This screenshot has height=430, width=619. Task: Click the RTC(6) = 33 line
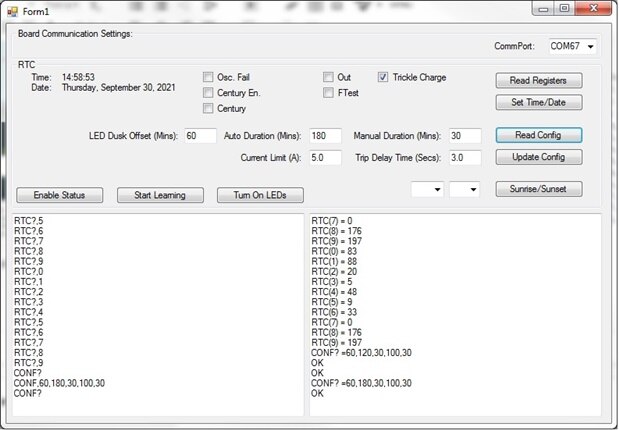[x=334, y=312]
